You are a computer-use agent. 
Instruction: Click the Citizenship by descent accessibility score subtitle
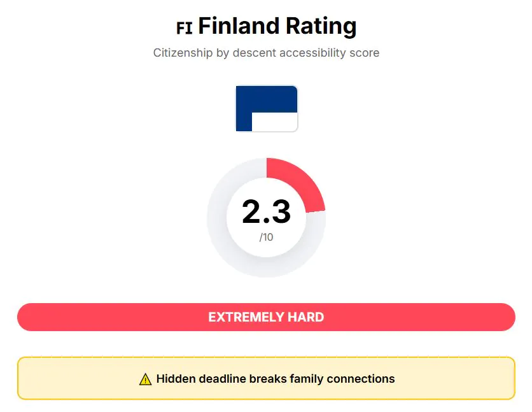point(266,53)
